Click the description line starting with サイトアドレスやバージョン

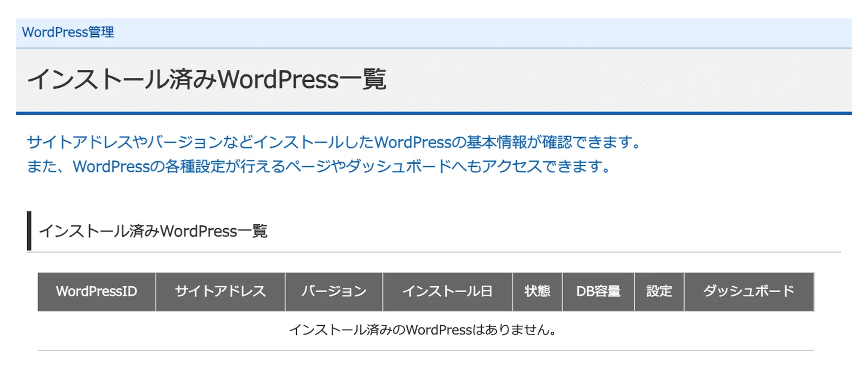point(334,142)
